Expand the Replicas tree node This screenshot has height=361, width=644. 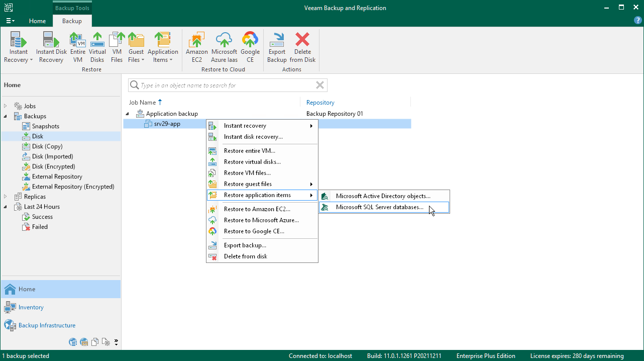[x=6, y=197]
